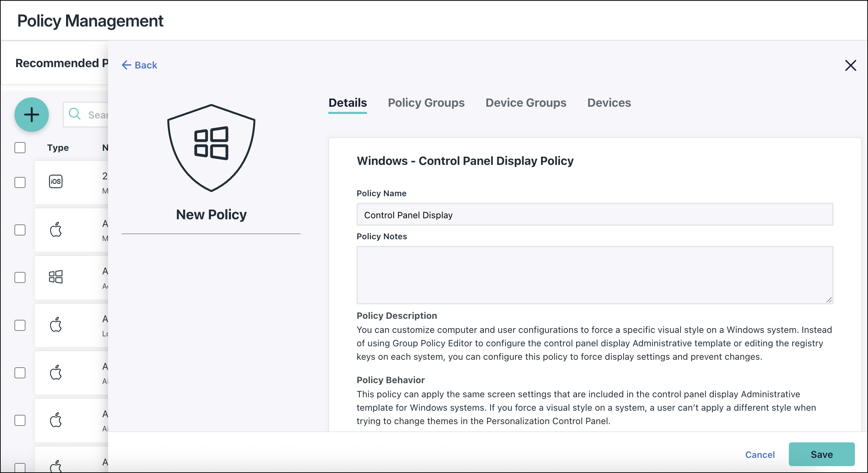Go back using the Back link
Screen dimensions: 868x473
(x=139, y=65)
